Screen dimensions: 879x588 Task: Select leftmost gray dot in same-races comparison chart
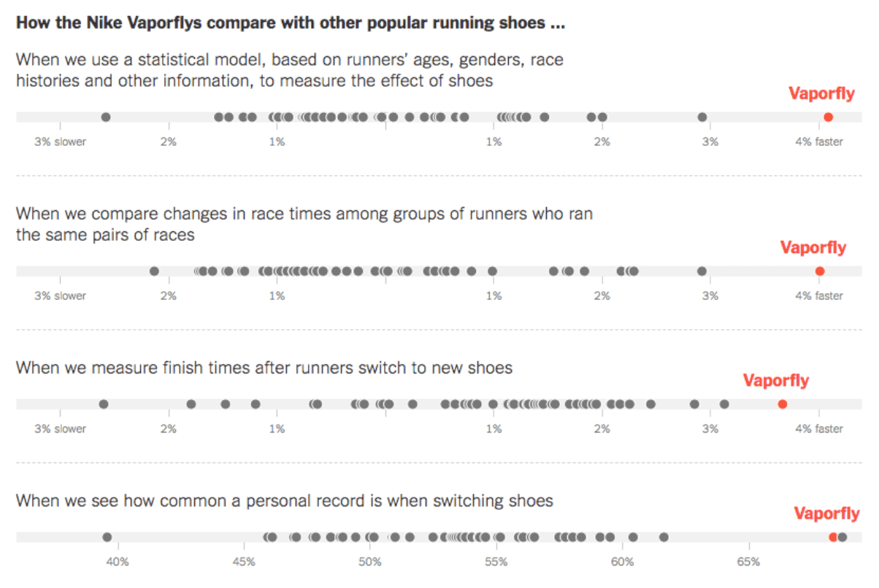154,271
